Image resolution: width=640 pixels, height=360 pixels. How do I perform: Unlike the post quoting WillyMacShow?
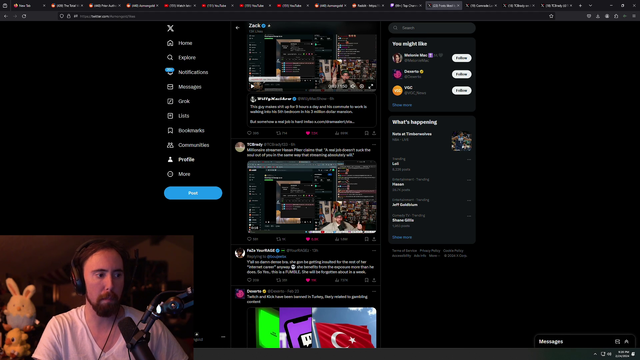pyautogui.click(x=308, y=133)
